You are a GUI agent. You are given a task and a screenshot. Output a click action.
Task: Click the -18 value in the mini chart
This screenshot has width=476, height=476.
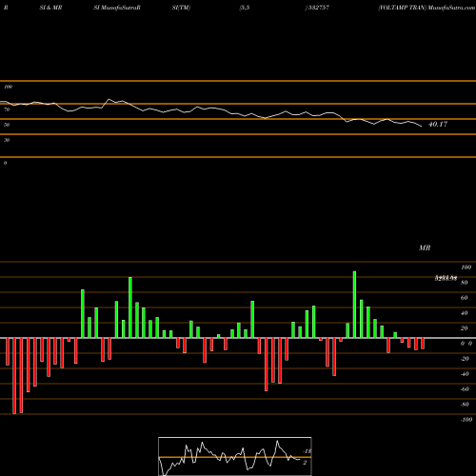tap(307, 451)
